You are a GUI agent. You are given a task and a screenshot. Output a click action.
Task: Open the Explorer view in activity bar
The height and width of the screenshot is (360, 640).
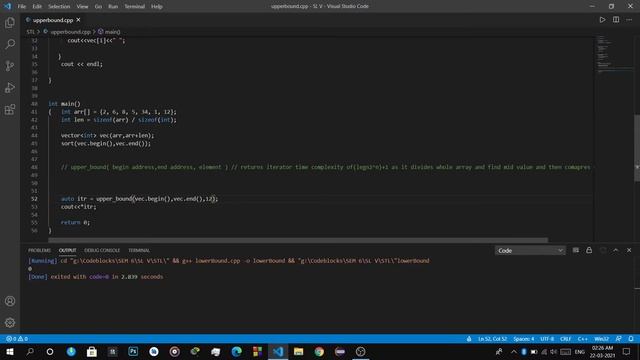(x=10, y=22)
